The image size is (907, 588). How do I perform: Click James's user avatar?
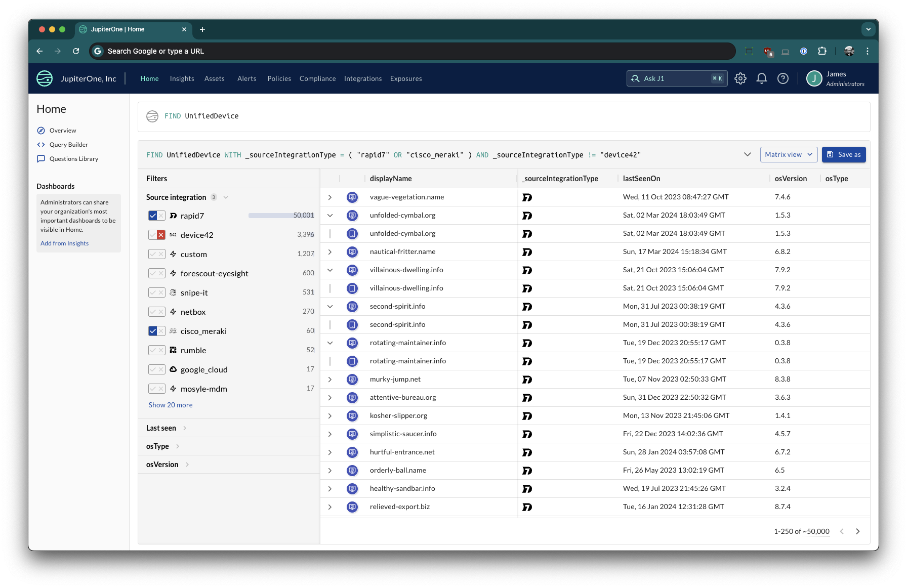(814, 78)
